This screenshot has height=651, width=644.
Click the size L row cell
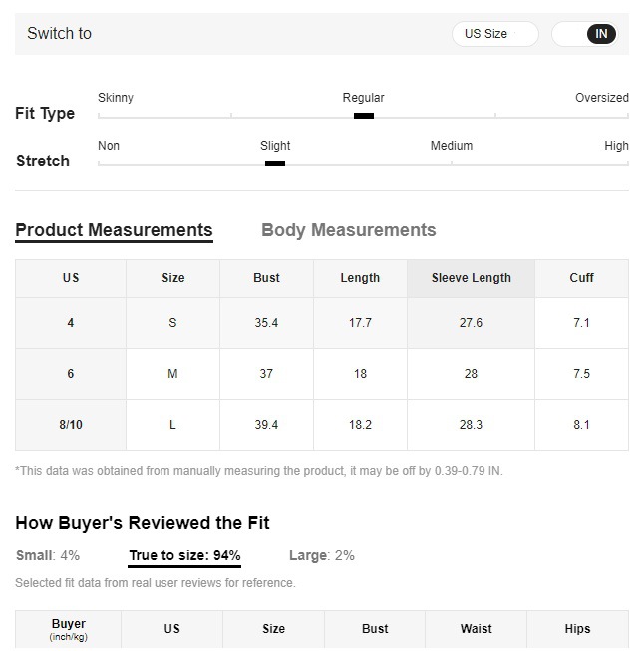(172, 425)
